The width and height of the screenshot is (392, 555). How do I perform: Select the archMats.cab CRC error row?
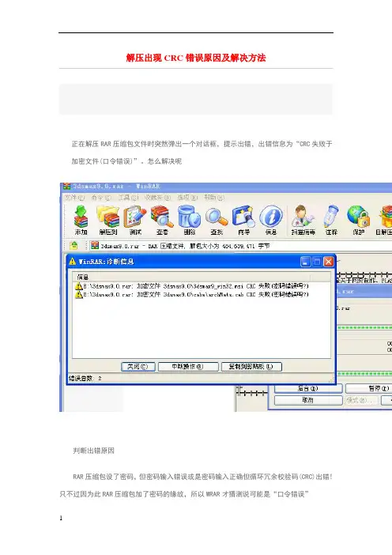click(x=192, y=294)
